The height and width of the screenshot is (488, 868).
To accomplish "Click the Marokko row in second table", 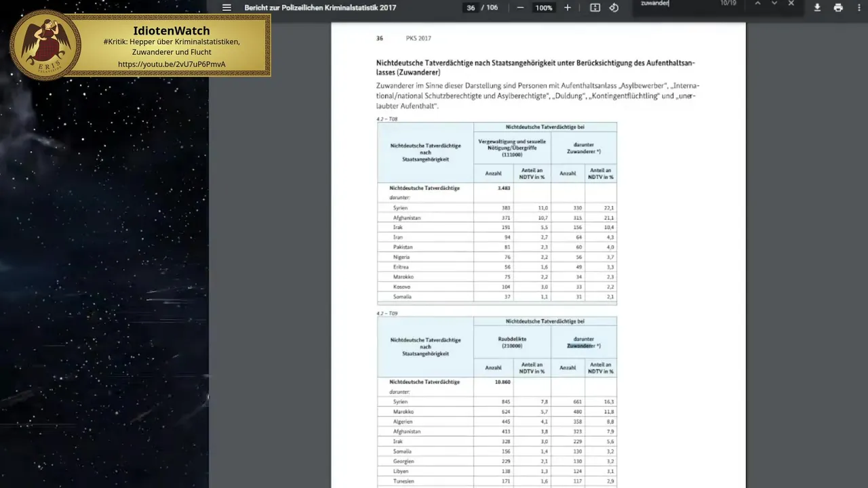I will point(497,411).
